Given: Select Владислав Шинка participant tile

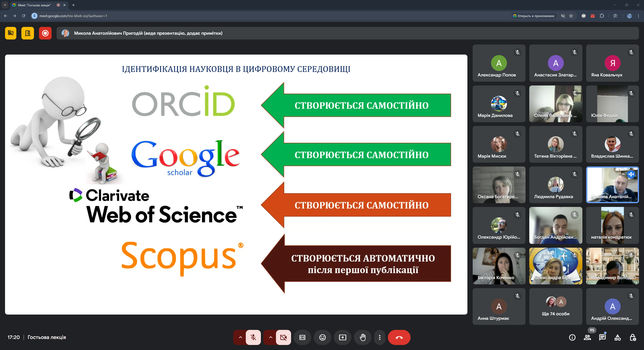Looking at the screenshot, I should [612, 144].
